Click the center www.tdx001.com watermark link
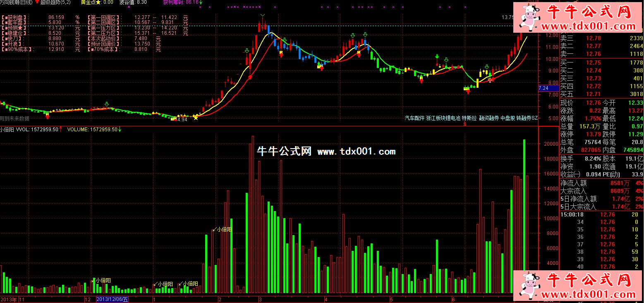Image resolution: width=644 pixels, height=303 pixels. tap(356, 152)
